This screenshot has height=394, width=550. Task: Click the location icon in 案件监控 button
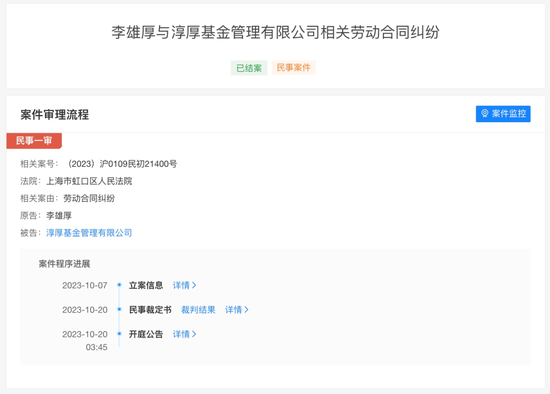point(485,113)
